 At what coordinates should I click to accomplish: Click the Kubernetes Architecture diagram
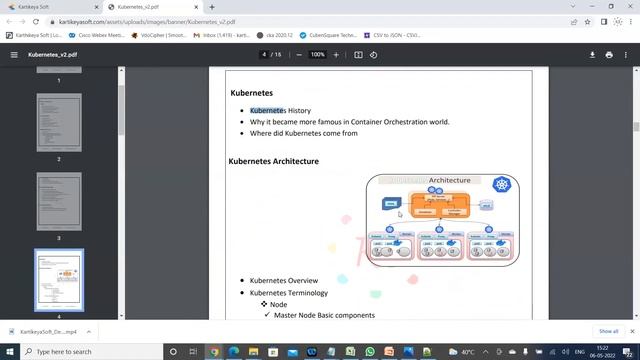coord(443,220)
